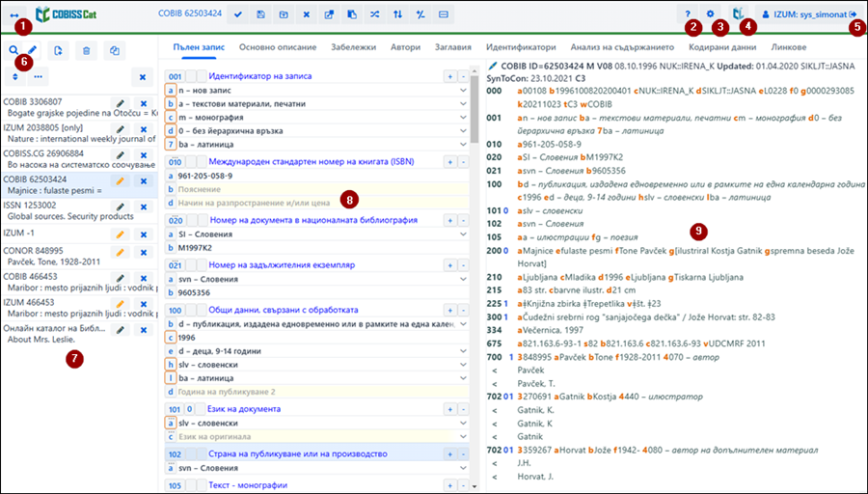
Task: Remove IZUM 2038805 [only] with its X icon
Action: (144, 129)
